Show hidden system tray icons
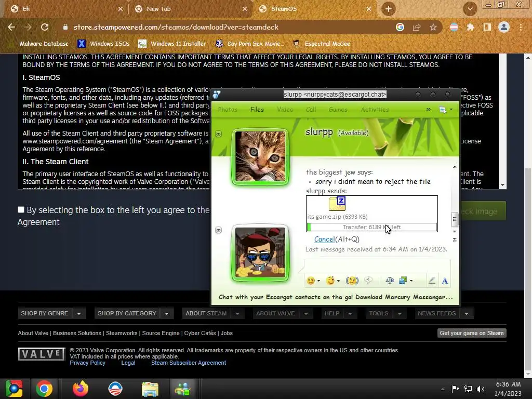 [443, 389]
